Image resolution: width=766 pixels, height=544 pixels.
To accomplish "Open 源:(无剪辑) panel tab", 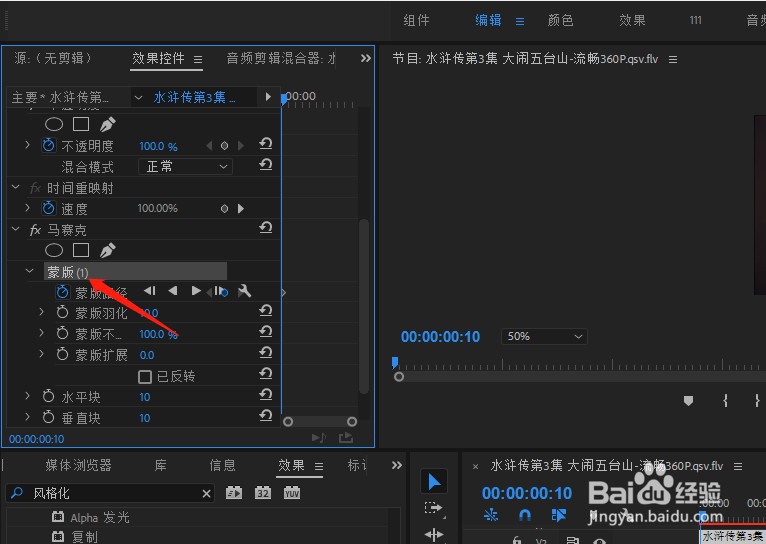I will tap(53, 59).
